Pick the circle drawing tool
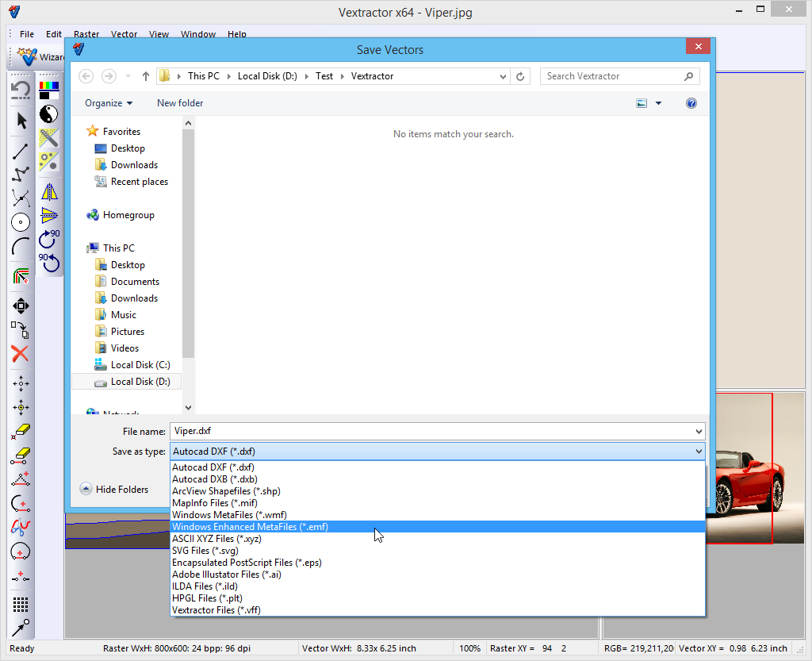The height and width of the screenshot is (661, 812). tap(21, 222)
